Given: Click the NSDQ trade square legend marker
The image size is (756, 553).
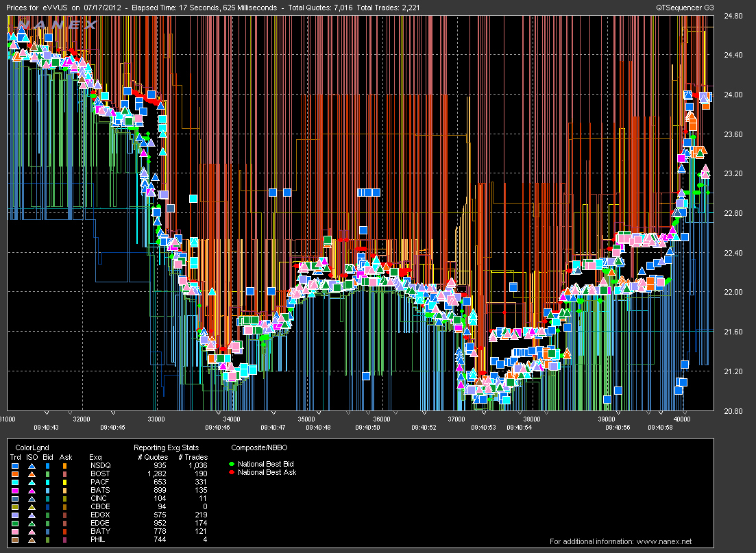Looking at the screenshot, I should pyautogui.click(x=15, y=466).
